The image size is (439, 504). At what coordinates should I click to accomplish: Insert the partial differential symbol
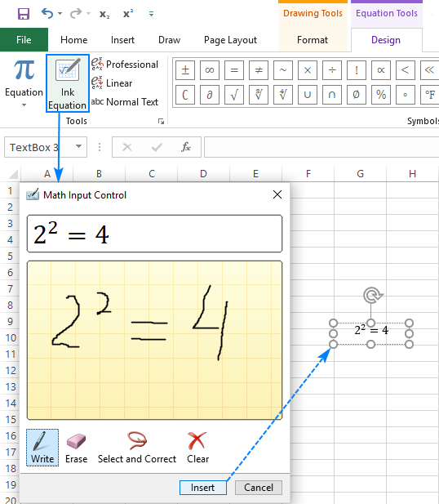coord(210,95)
